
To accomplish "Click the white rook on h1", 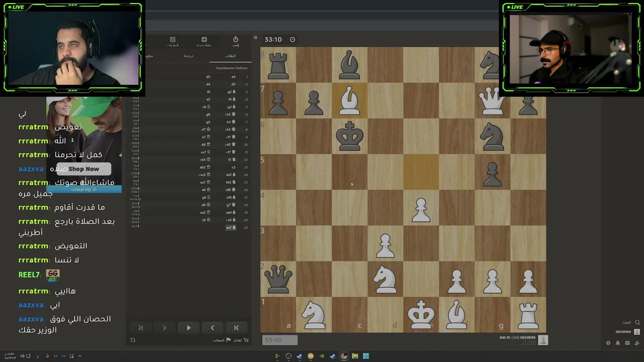I will [528, 315].
